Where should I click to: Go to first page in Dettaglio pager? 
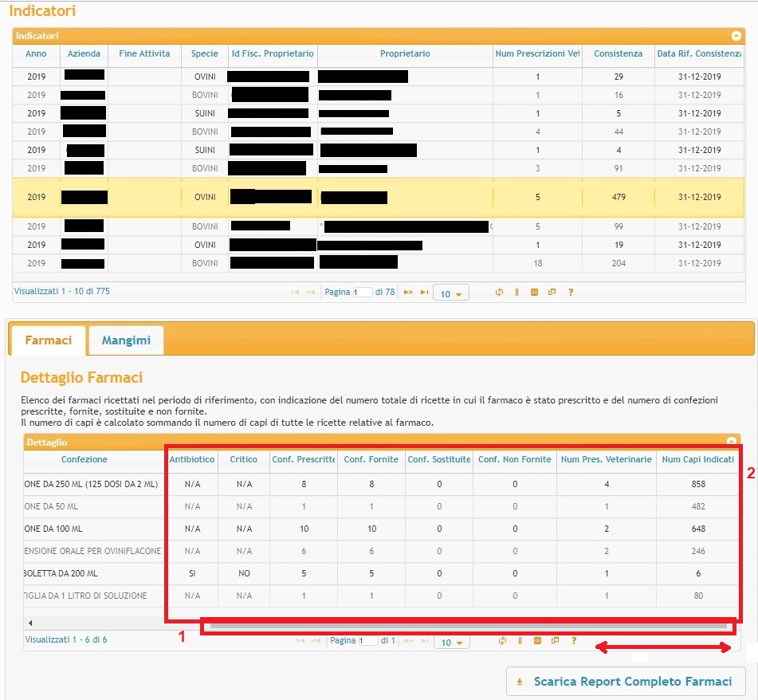[300, 640]
